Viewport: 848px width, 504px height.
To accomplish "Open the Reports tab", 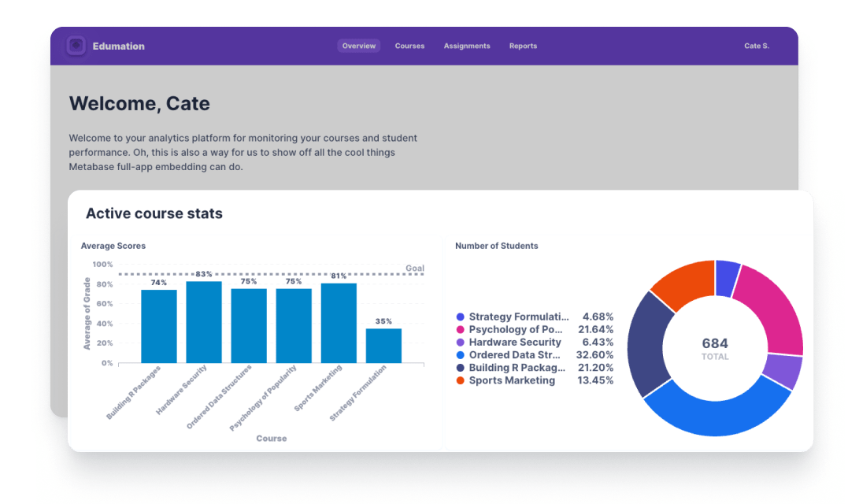I will tap(523, 46).
